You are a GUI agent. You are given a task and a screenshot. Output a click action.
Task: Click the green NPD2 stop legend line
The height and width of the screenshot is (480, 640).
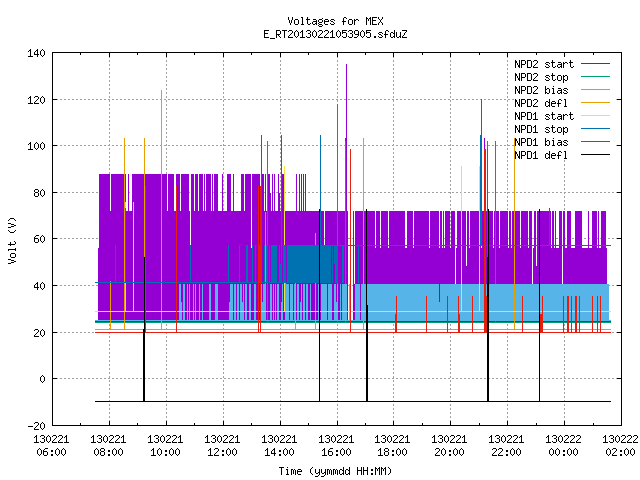(x=595, y=77)
